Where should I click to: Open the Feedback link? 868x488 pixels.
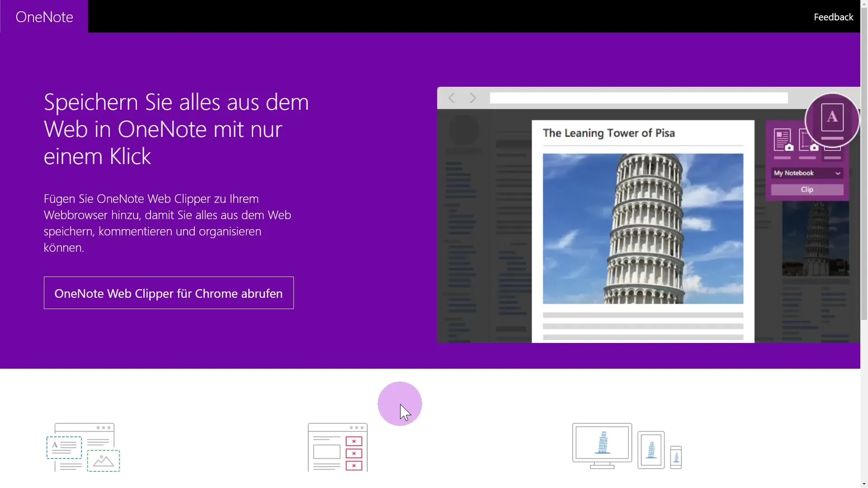(833, 17)
